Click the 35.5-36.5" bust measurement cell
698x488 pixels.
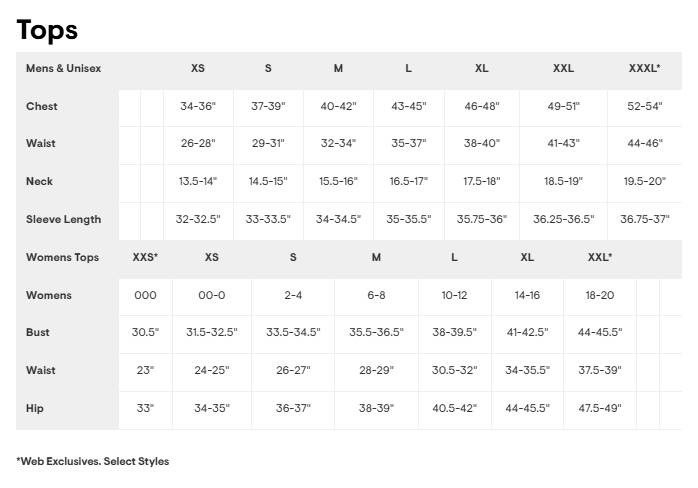[376, 332]
